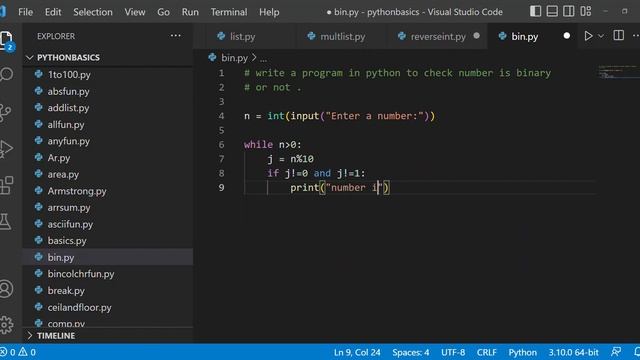Open the Search view in activity bar

pyautogui.click(x=7, y=75)
